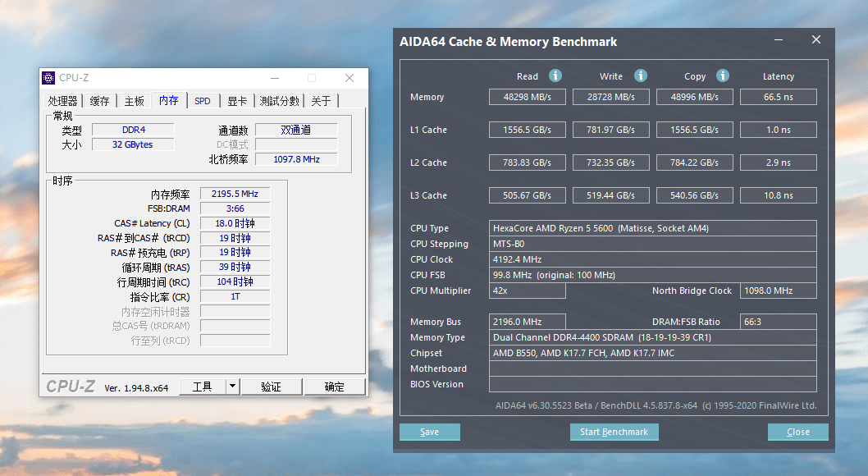
Task: Click the Memory Copy value 48996 MB/s
Action: [695, 97]
